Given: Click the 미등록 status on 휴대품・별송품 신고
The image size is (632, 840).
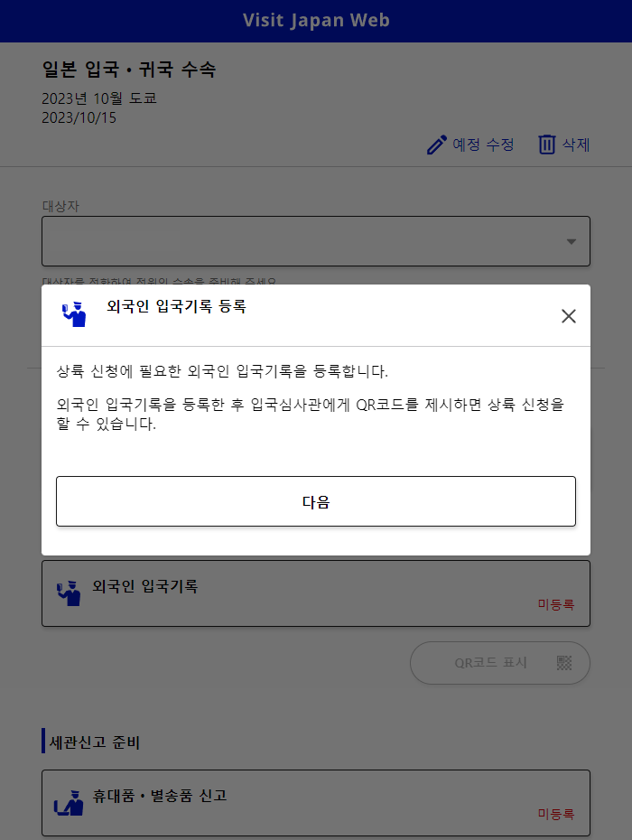Looking at the screenshot, I should [556, 814].
